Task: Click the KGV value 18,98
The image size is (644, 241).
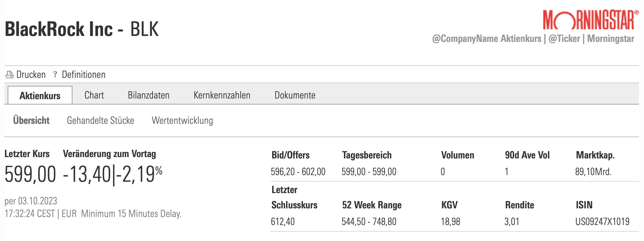Action: 450,222
